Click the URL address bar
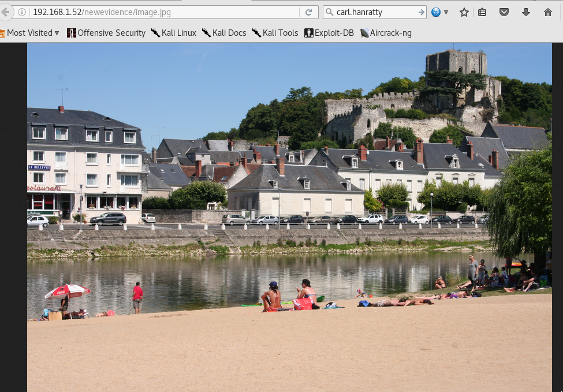Screen dimensions: 563x392 [x=162, y=12]
